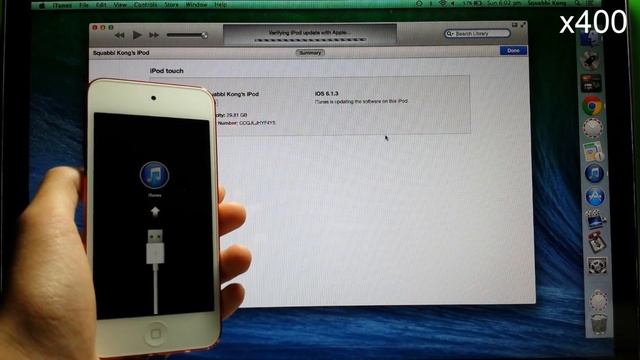Click the 'Verifying iPod update with Apple' status

click(309, 32)
